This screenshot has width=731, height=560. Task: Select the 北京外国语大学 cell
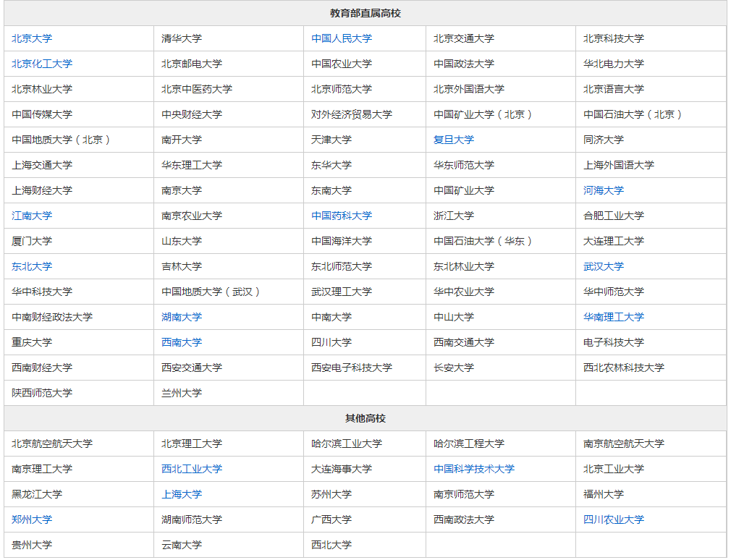click(501, 89)
